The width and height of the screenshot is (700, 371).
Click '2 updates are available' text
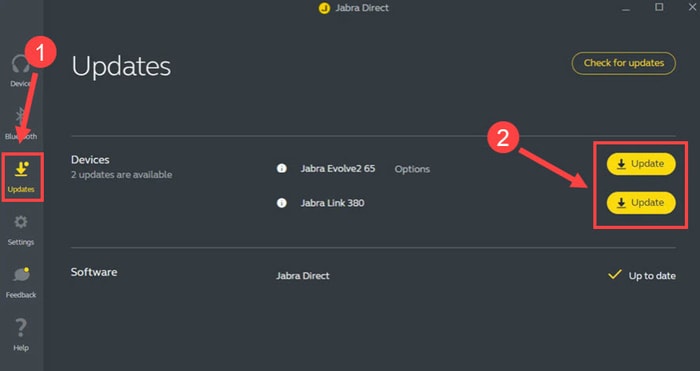click(x=121, y=175)
